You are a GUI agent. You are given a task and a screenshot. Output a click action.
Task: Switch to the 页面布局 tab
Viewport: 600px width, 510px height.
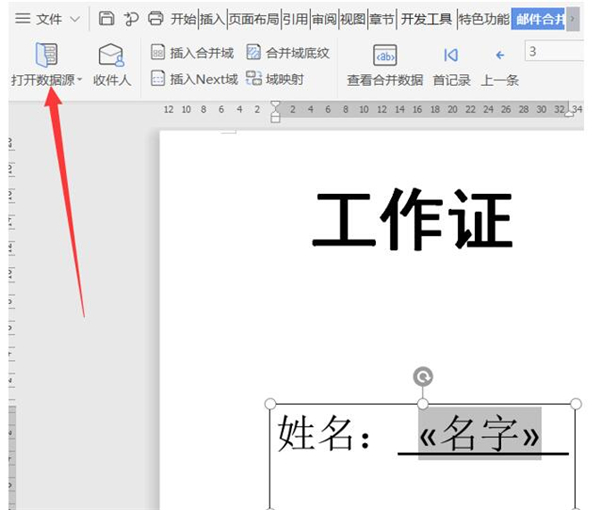coord(253,19)
